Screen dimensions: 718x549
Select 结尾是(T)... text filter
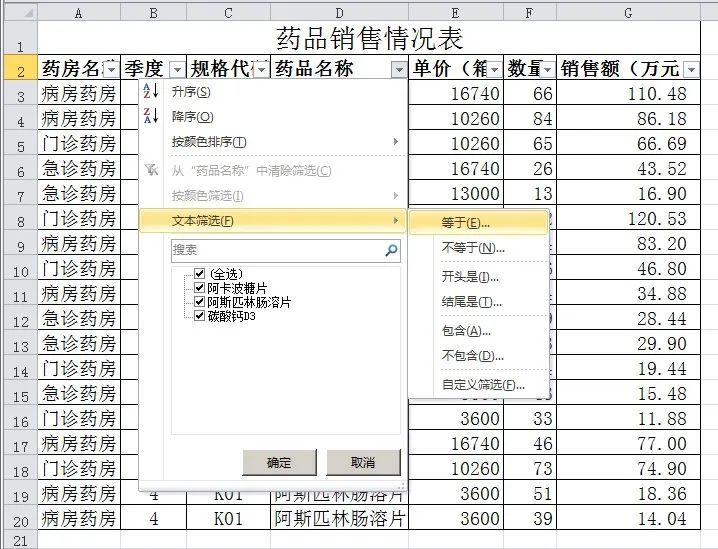(479, 302)
